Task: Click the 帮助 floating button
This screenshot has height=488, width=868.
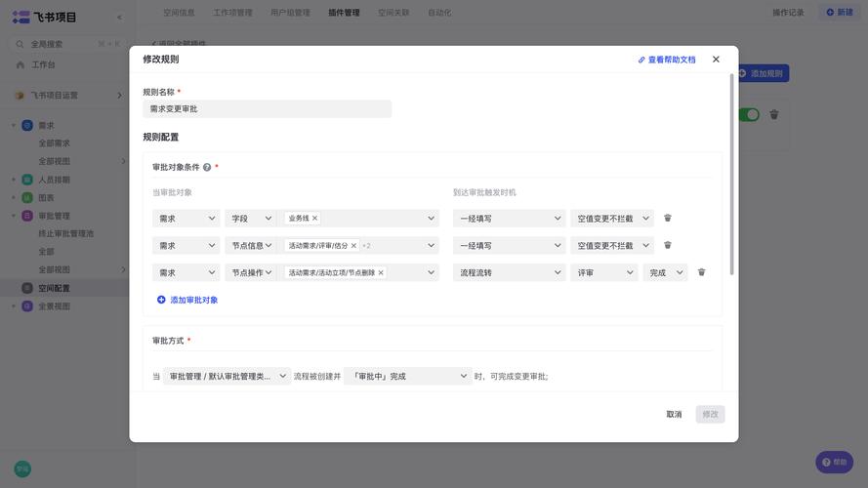Action: pos(834,462)
